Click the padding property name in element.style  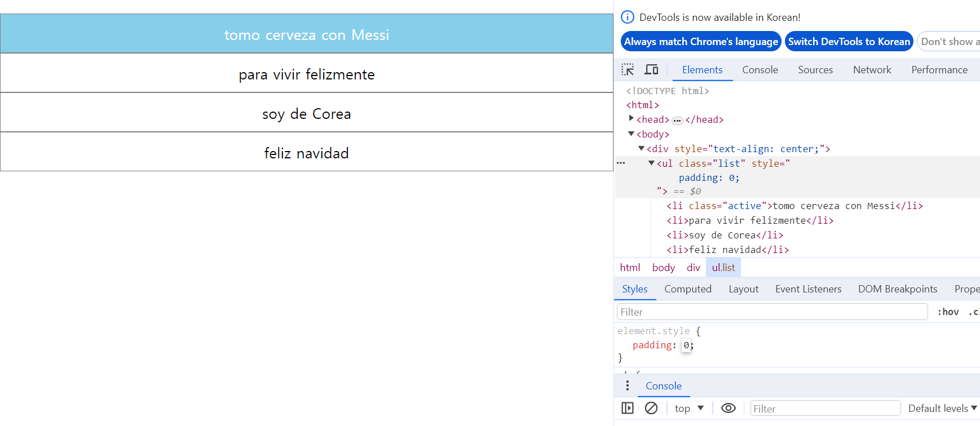(652, 345)
